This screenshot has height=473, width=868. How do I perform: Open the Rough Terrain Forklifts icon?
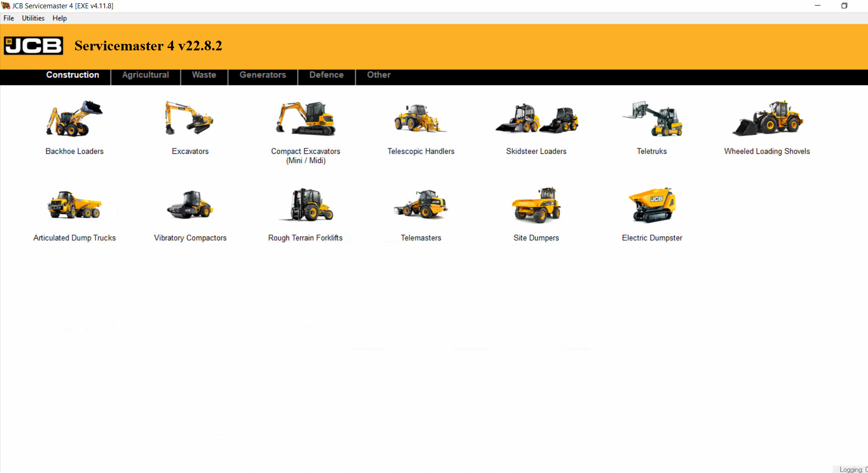[306, 204]
